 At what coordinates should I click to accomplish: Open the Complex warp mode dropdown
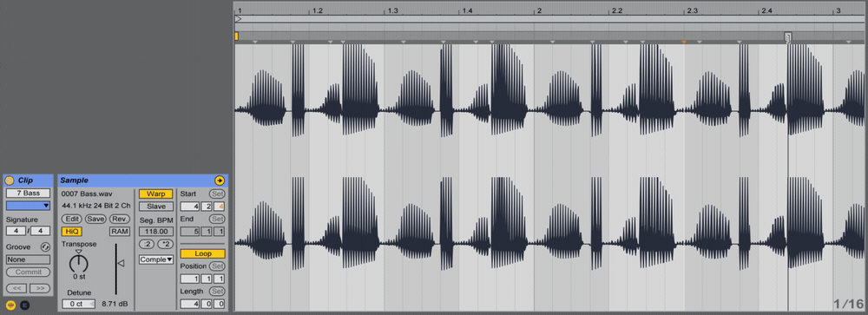pos(156,259)
